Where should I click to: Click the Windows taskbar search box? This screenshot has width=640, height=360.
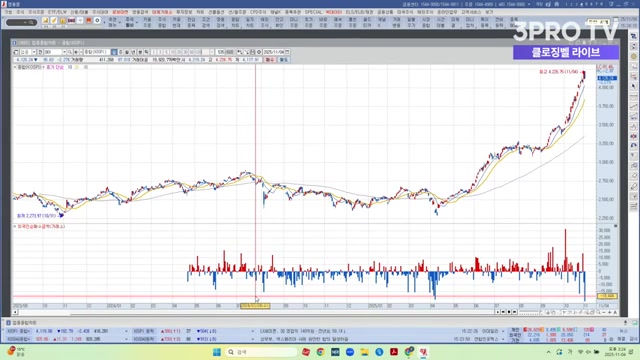261,352
